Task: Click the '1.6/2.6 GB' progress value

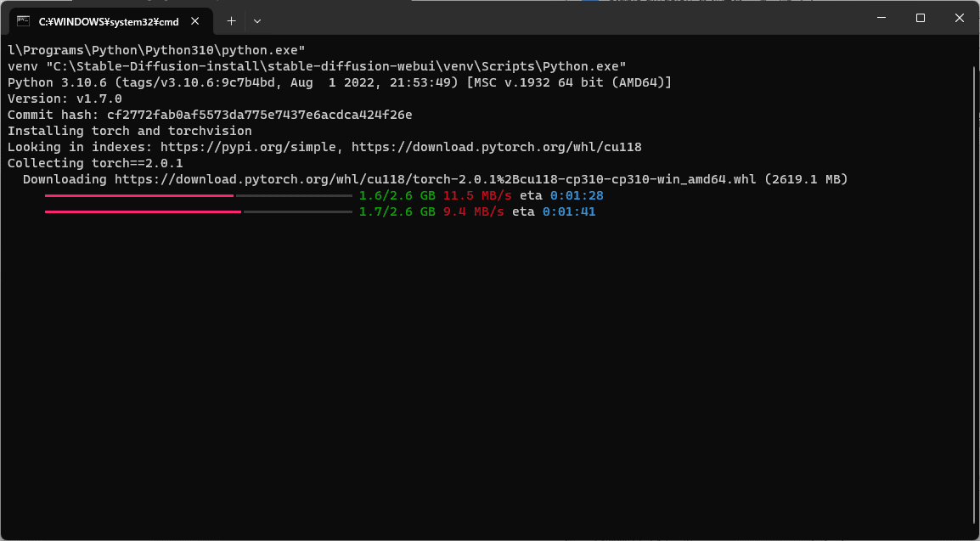Action: point(397,195)
